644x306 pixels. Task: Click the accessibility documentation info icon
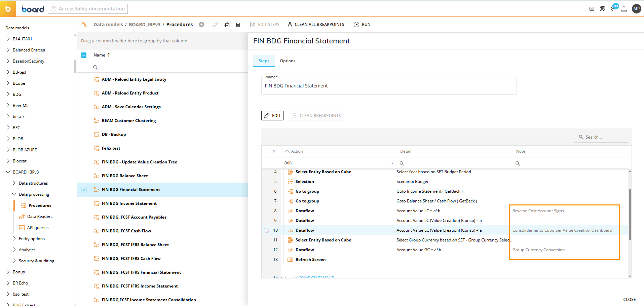(x=54, y=9)
